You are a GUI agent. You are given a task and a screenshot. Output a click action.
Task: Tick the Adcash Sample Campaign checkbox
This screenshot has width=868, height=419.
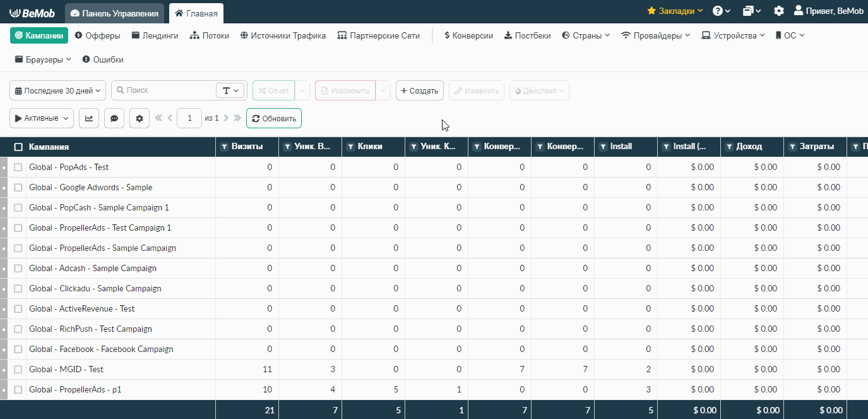[18, 268]
